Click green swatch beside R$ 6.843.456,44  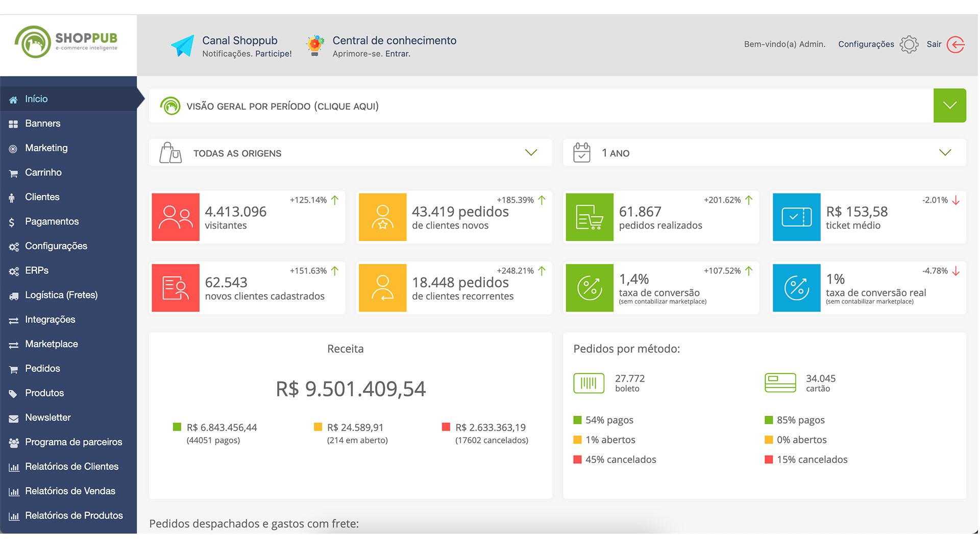pyautogui.click(x=177, y=427)
